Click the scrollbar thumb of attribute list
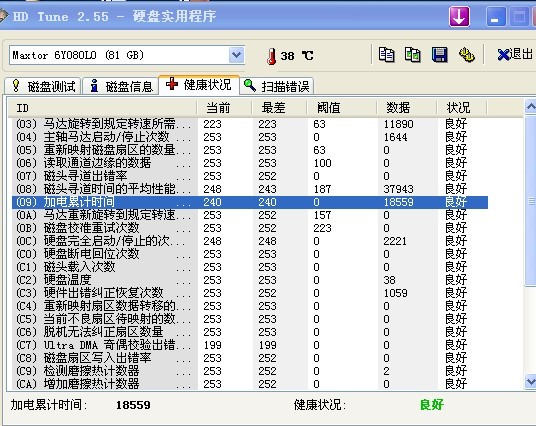This screenshot has height=426, width=536. (531, 201)
